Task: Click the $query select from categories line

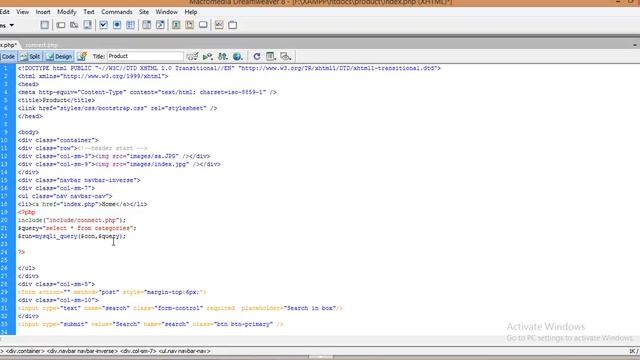Action: pos(77,228)
